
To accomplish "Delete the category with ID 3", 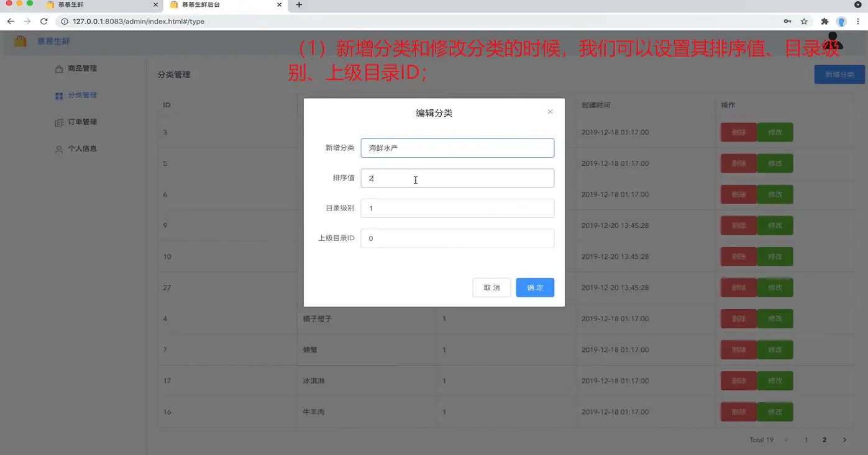I will coord(739,132).
